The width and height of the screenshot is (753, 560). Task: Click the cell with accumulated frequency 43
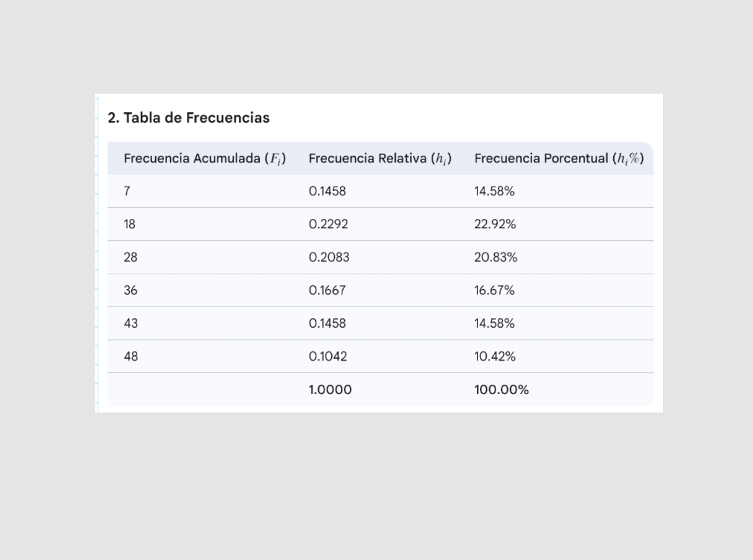point(131,324)
